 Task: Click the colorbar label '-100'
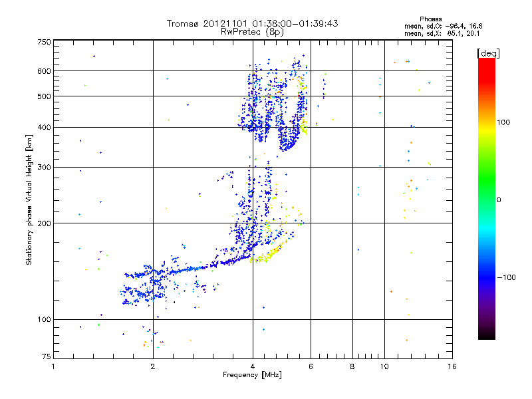pos(507,277)
